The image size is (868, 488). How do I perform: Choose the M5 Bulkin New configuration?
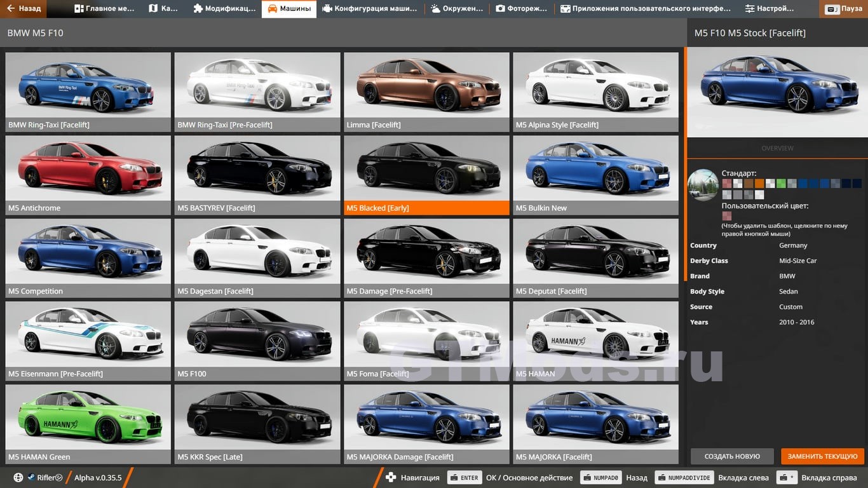(596, 175)
